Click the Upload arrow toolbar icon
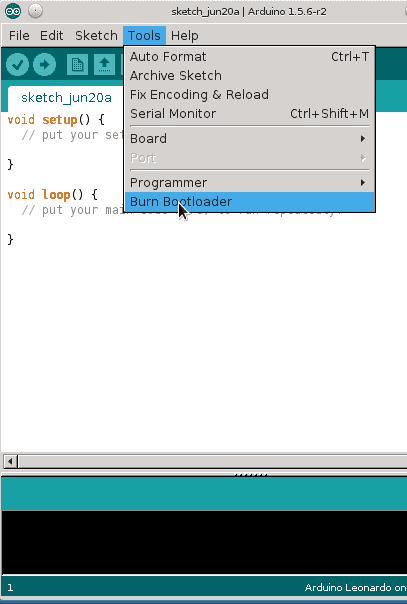This screenshot has height=604, width=407. tap(44, 64)
